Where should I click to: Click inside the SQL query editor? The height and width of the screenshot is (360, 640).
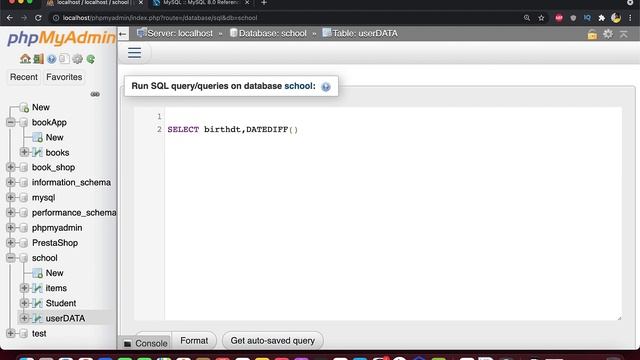[x=393, y=214]
